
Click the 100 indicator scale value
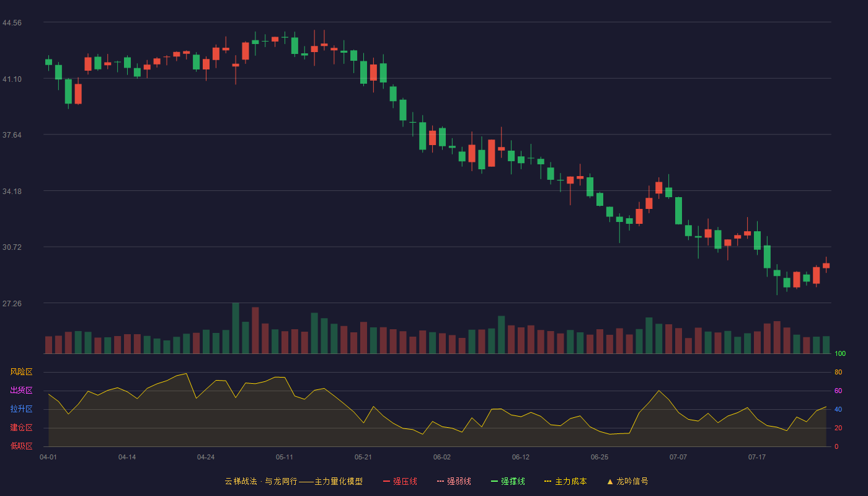click(x=840, y=354)
